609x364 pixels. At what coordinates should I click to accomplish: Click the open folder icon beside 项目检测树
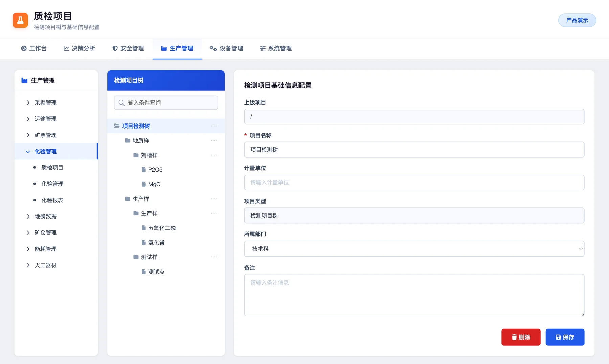point(117,126)
